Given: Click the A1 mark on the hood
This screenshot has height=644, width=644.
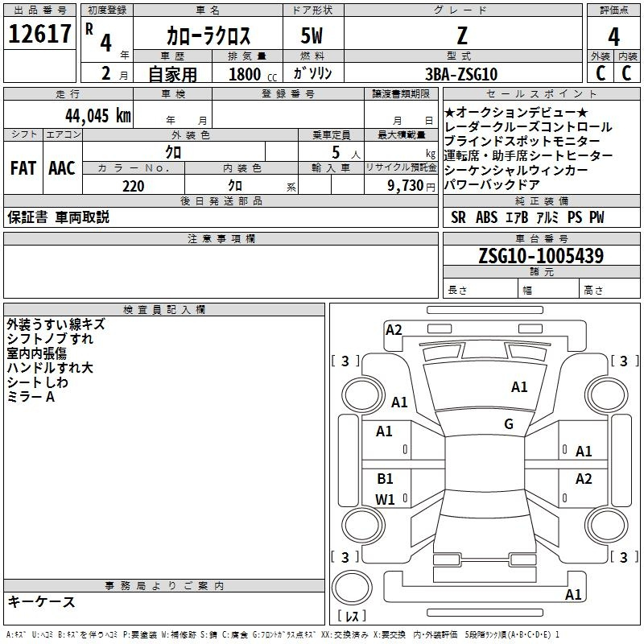Looking at the screenshot, I should point(519,387).
